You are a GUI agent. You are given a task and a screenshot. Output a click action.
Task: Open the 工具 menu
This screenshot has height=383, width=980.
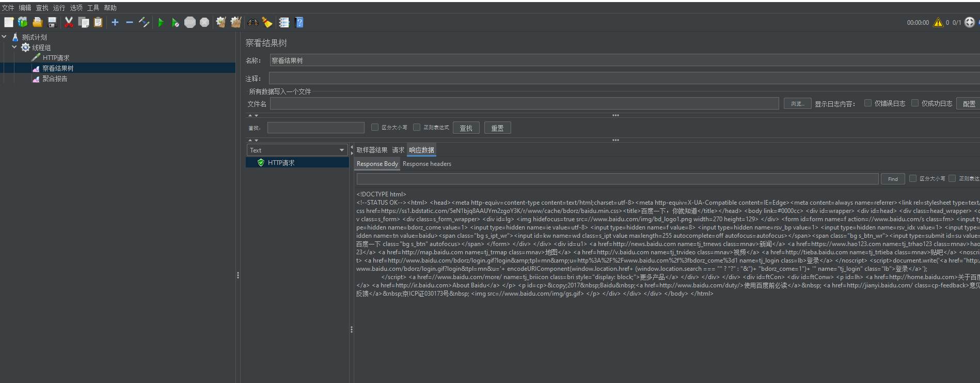click(93, 8)
